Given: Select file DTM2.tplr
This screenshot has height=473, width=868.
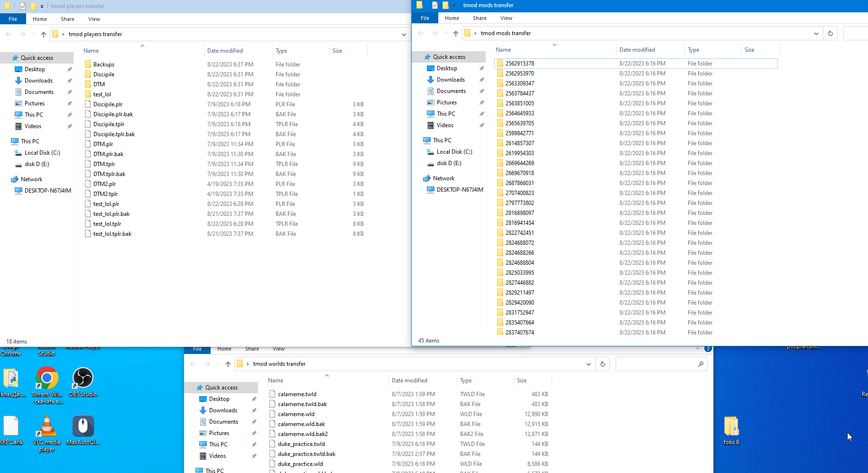Looking at the screenshot, I should point(225,194).
